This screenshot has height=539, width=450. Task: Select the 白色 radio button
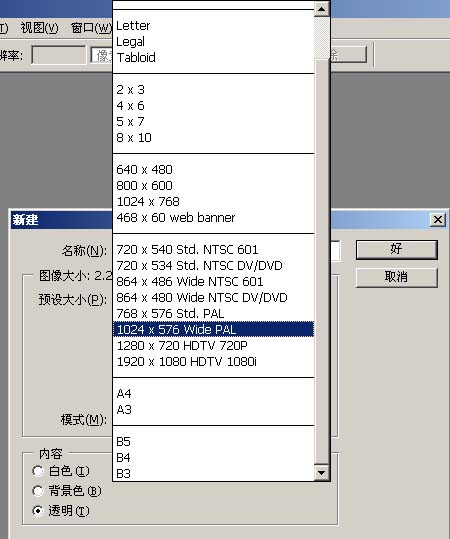[38, 471]
